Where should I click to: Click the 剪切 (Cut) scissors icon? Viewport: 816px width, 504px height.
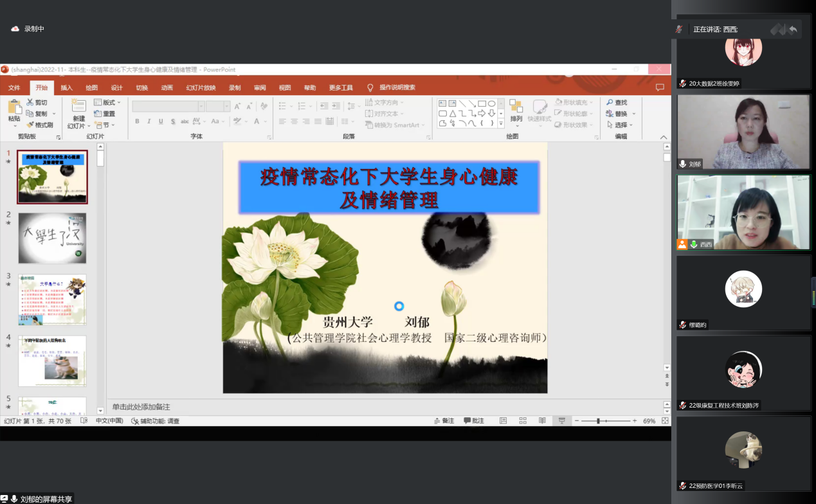pyautogui.click(x=30, y=102)
